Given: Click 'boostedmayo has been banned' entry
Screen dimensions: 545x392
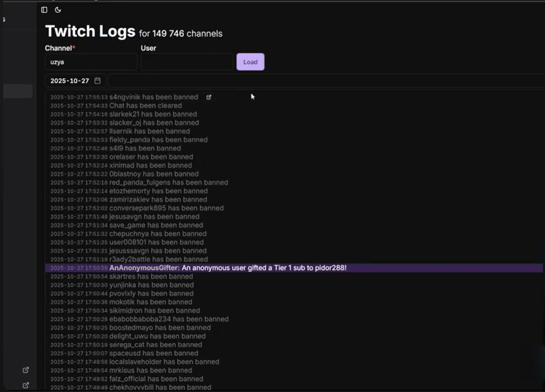Looking at the screenshot, I should [x=160, y=328].
